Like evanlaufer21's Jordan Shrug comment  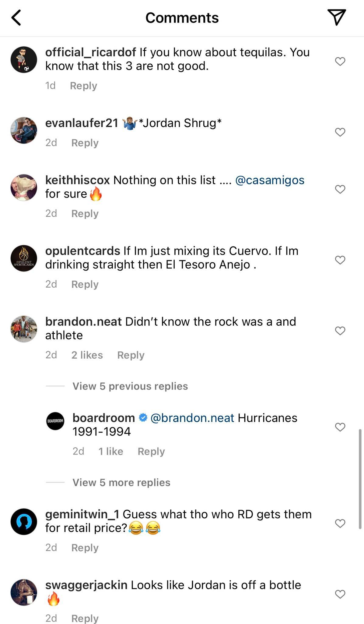340,132
